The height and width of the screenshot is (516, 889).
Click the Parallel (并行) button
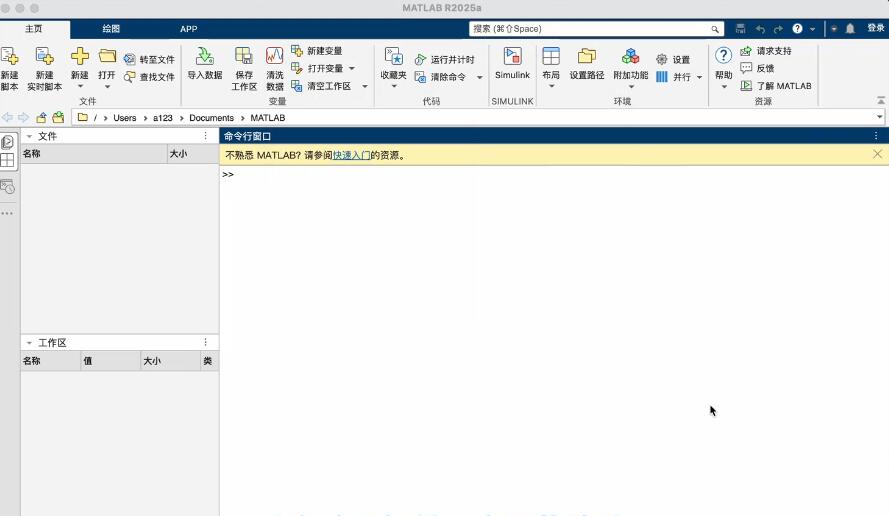coord(674,77)
